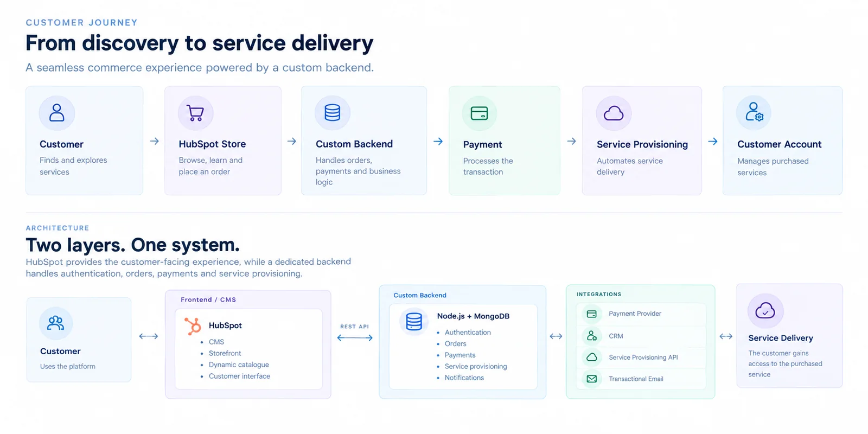Click the double arrow between Custom Backend and Integrations

pos(556,336)
